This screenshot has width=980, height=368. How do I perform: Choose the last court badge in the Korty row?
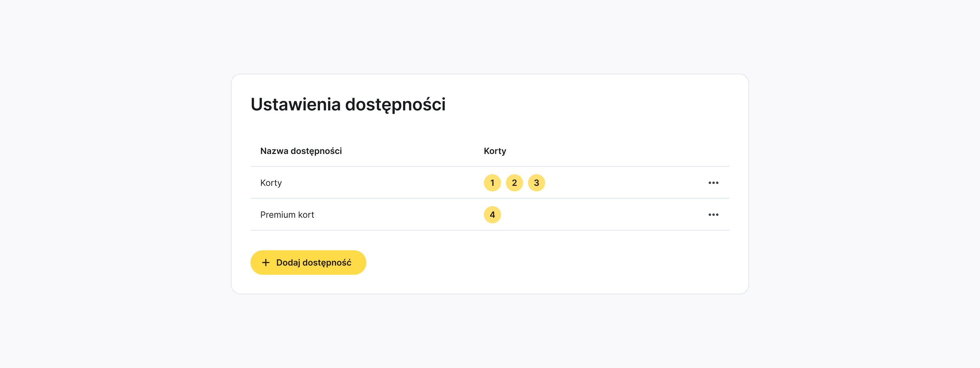(x=537, y=183)
